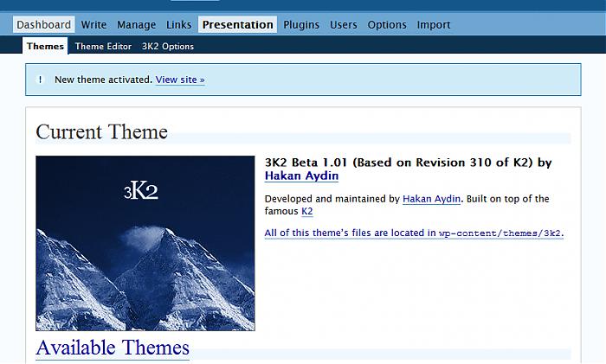Open the 3K2 Options subtab
This screenshot has width=606, height=364.
pos(168,47)
